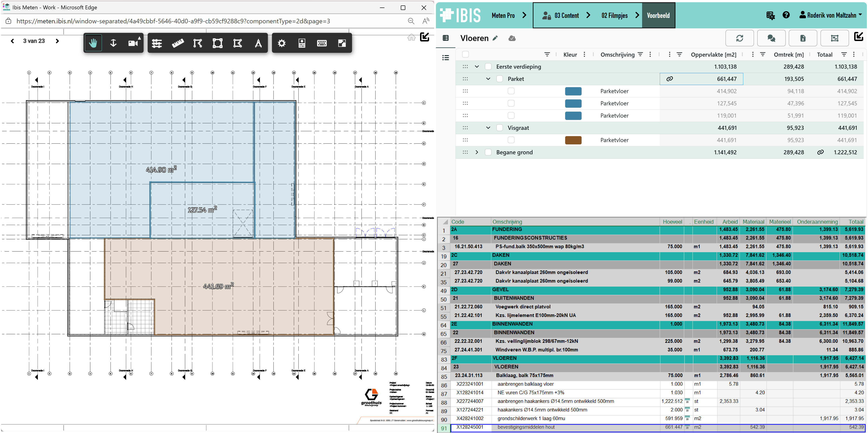Toggle the select-all header checkbox
868x433 pixels.
[465, 55]
